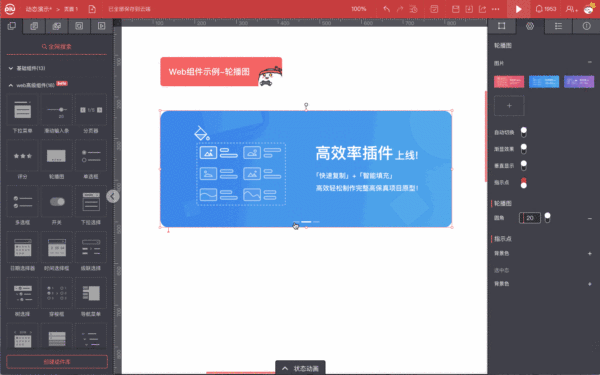600x375 pixels.
Task: Open the user avatar menu
Action: point(589,9)
